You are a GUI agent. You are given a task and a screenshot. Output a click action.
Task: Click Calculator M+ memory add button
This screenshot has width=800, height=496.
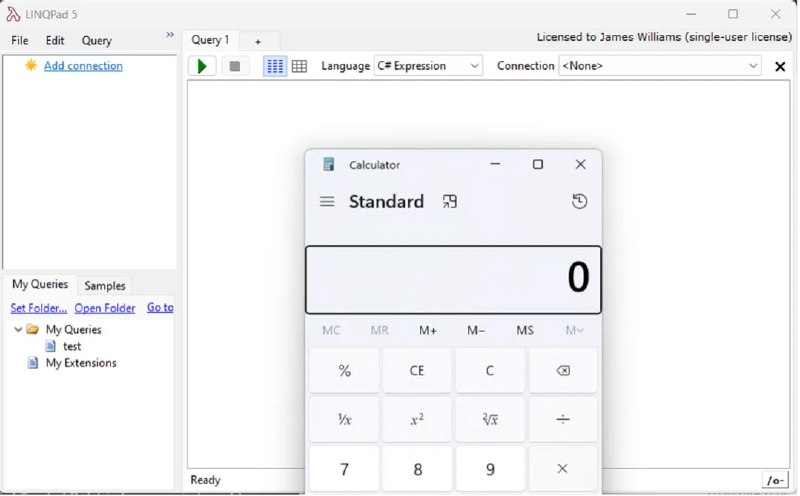tap(428, 330)
